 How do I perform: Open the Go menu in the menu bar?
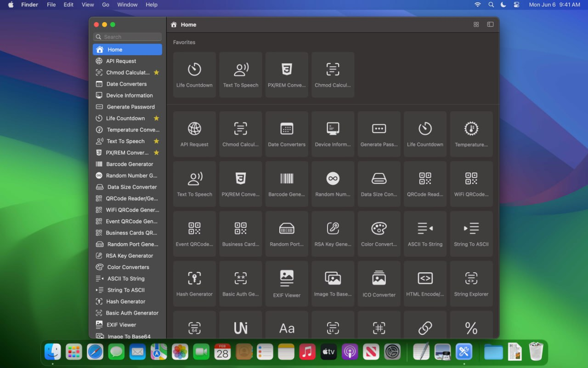tap(106, 5)
